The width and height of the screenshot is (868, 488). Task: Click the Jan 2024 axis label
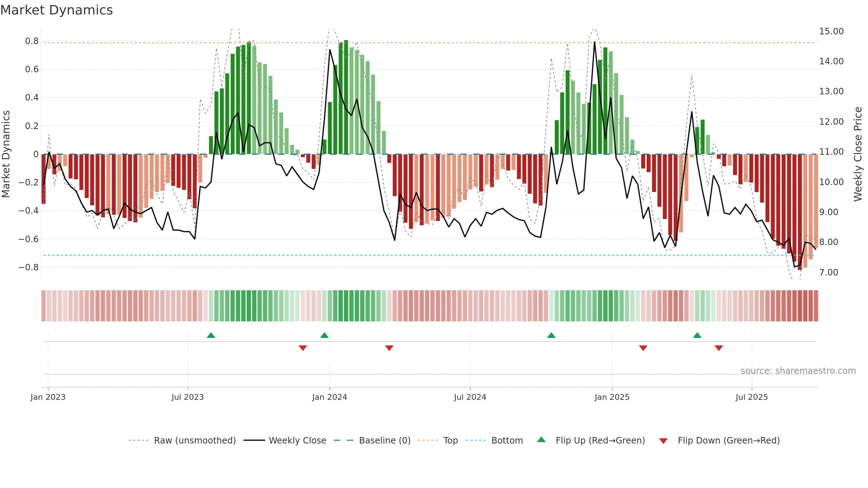[x=329, y=397]
